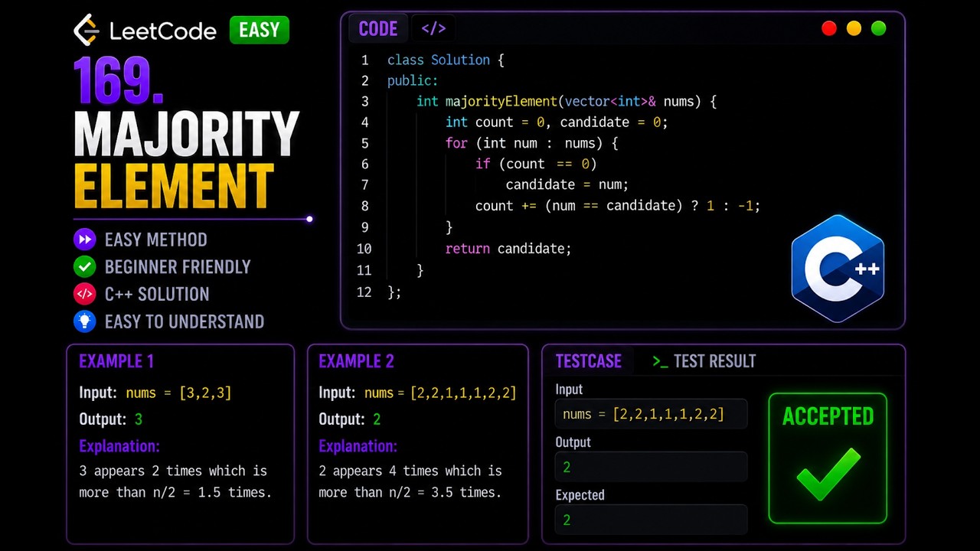Click the majorityElement function declaration line
This screenshot has width=980, height=551.
(567, 101)
